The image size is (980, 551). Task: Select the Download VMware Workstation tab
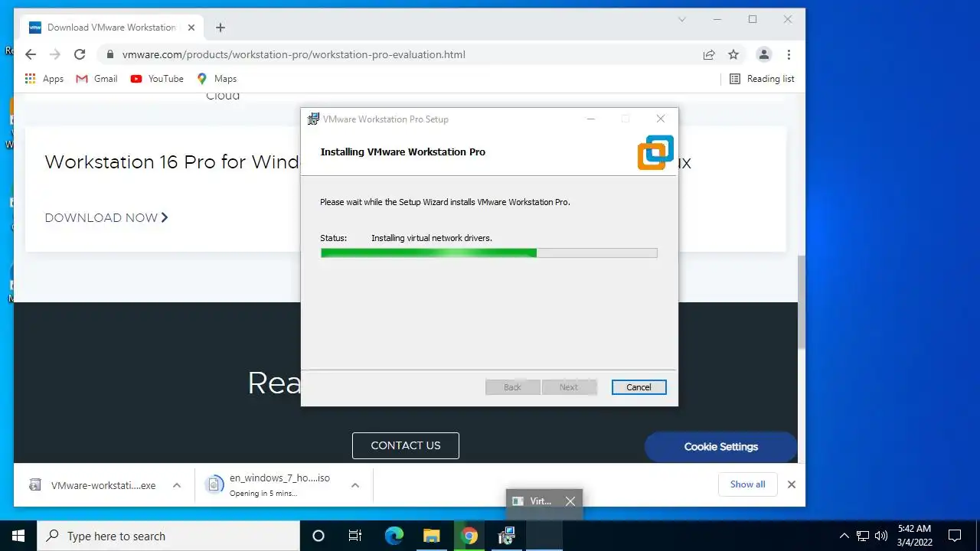pyautogui.click(x=111, y=28)
